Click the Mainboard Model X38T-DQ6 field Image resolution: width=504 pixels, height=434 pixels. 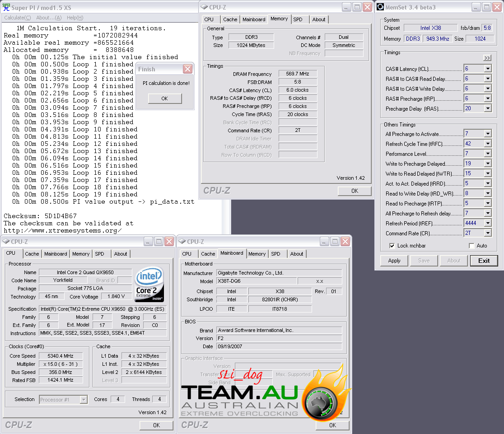pyautogui.click(x=256, y=281)
